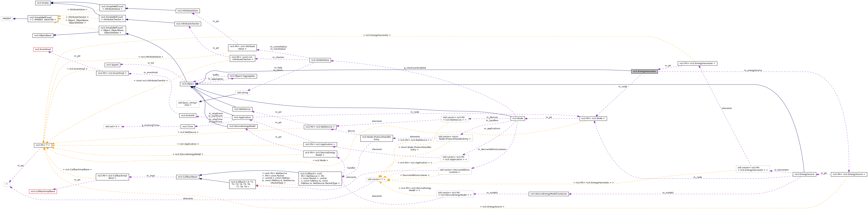The width and height of the screenshot is (868, 209).
Task: Click the ns3::AttributeValue node
Action: click(x=188, y=11)
